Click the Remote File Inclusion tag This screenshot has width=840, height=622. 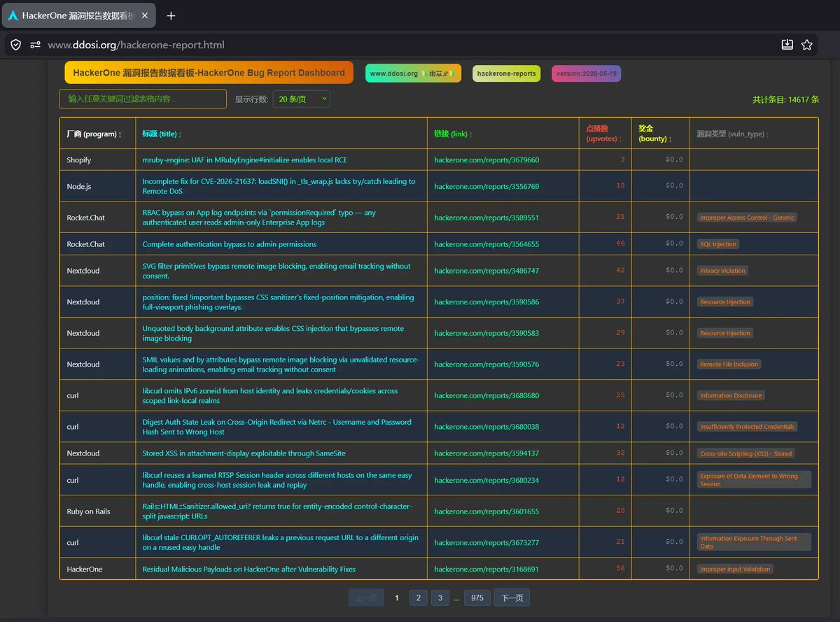[729, 365]
